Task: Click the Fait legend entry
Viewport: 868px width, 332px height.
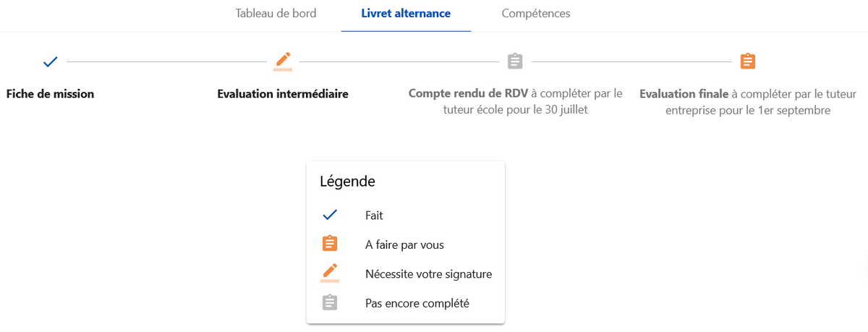Action: click(x=374, y=215)
